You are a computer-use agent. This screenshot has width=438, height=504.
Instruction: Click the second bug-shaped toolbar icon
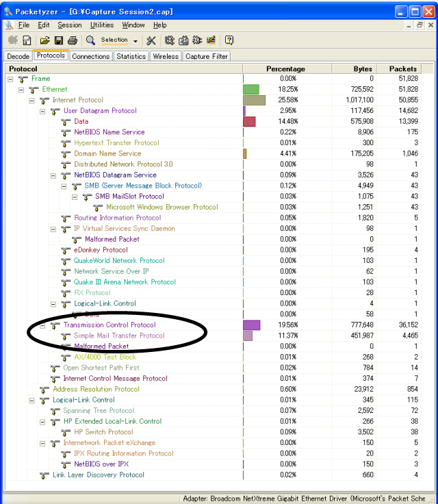[183, 40]
